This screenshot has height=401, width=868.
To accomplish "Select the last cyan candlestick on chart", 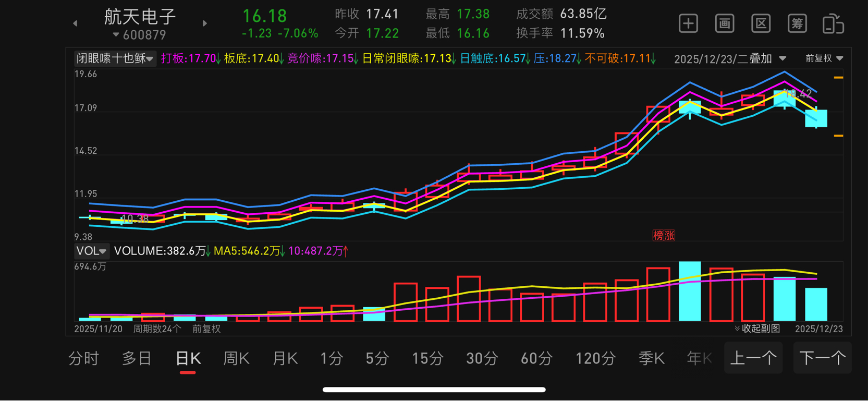I will (816, 118).
